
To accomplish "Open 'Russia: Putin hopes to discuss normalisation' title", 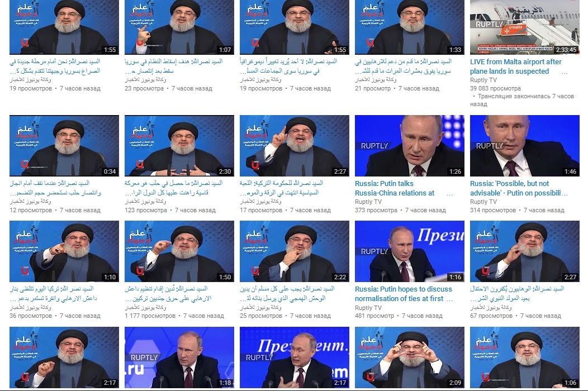I will point(403,294).
